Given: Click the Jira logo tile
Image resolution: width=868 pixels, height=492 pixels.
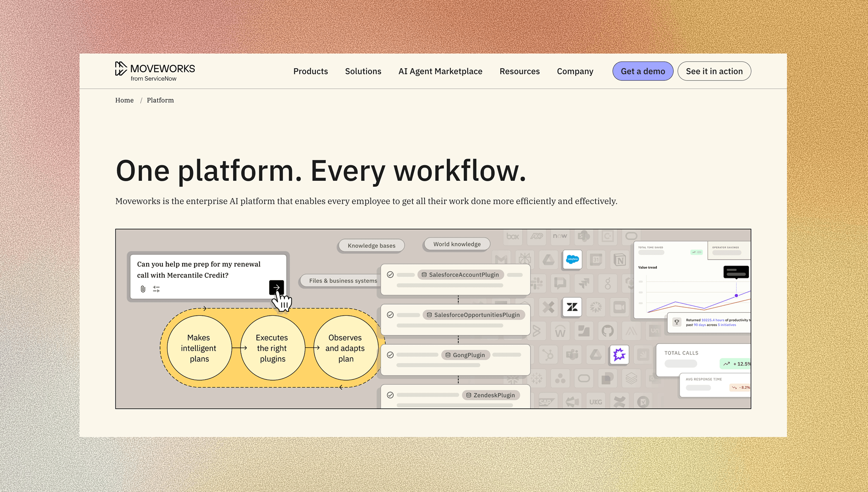Looking at the screenshot, I should coord(584,283).
